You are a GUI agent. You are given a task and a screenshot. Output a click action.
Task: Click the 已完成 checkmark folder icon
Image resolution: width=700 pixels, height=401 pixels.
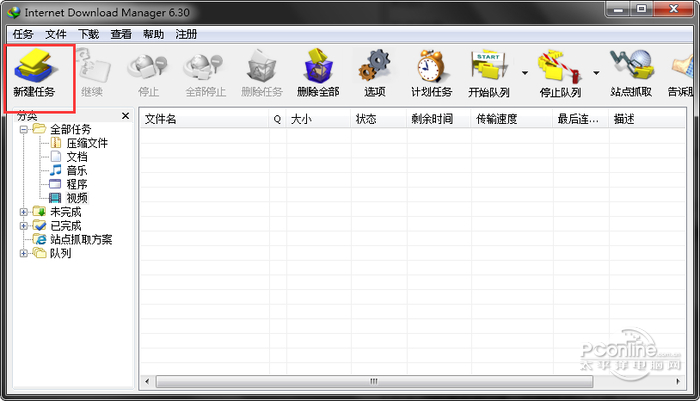tap(40, 225)
